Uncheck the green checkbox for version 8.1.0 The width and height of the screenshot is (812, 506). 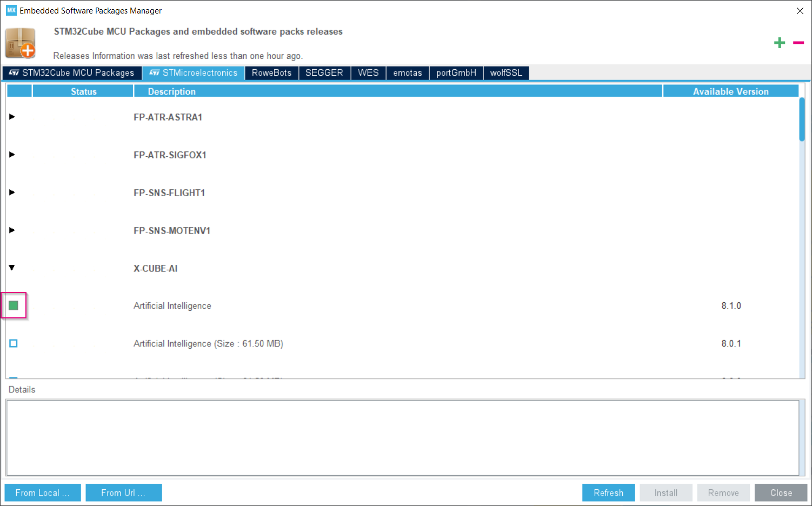coord(13,305)
